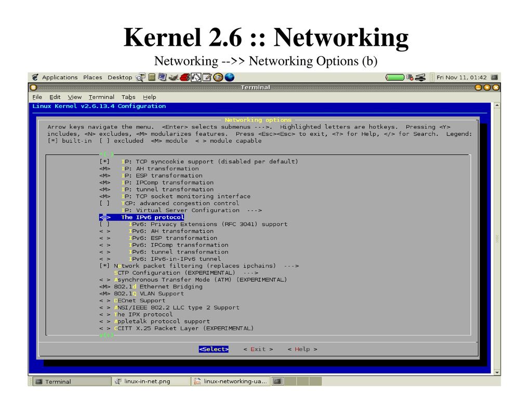Open the Edit menu
The image size is (532, 399).
[55, 97]
